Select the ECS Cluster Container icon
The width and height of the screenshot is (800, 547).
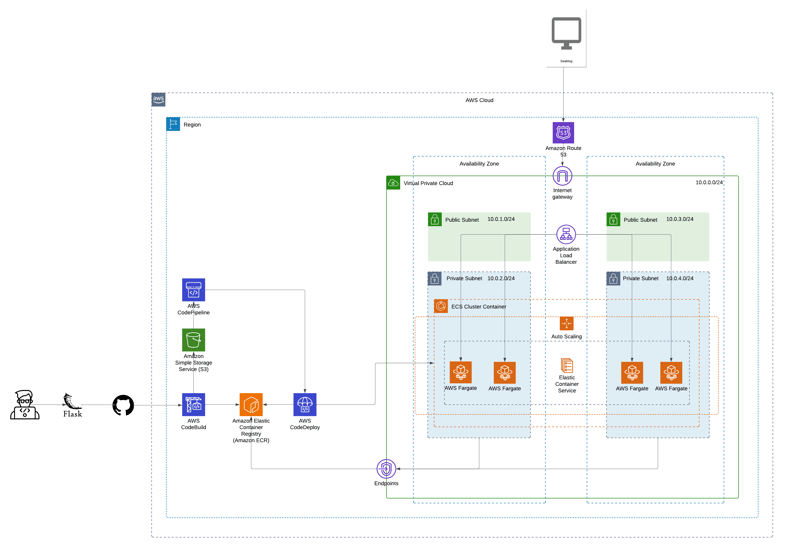pyautogui.click(x=441, y=306)
